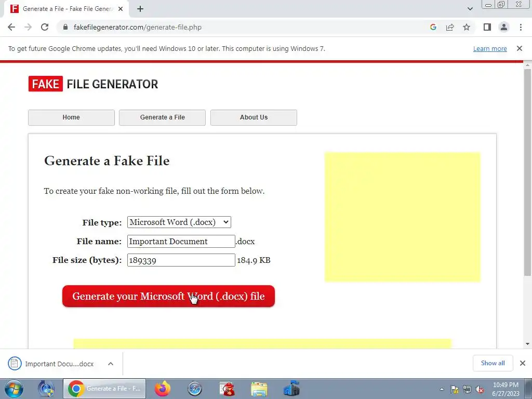Click the File size bytes input field

coord(181,260)
